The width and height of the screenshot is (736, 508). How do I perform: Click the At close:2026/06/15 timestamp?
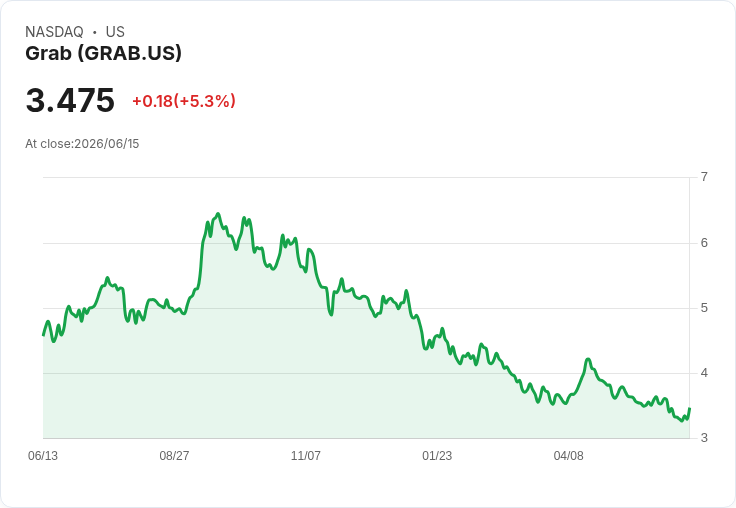(x=82, y=144)
